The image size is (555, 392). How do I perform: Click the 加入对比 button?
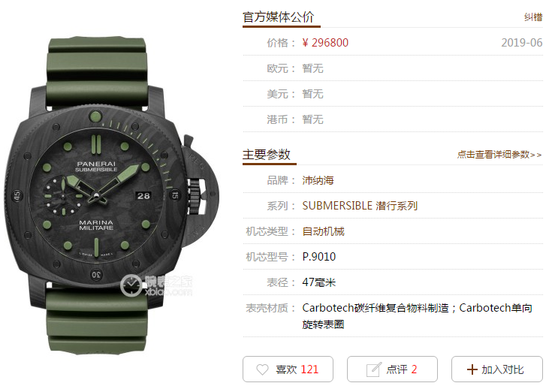coord(497,369)
